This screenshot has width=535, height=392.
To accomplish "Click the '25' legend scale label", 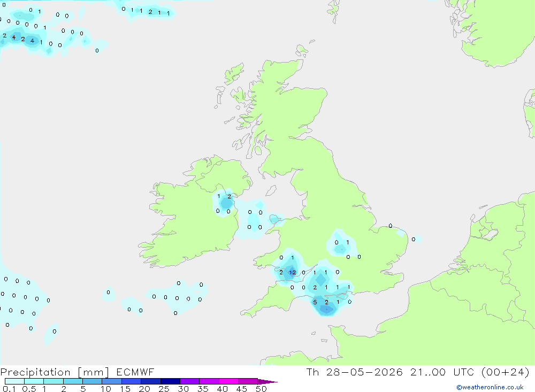I will point(164,389).
